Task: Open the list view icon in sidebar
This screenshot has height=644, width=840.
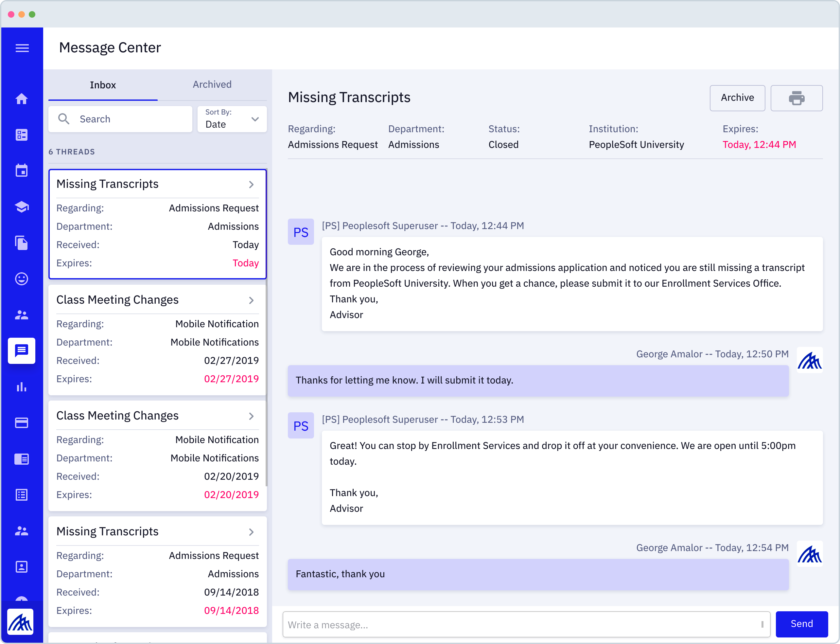Action: [22, 495]
